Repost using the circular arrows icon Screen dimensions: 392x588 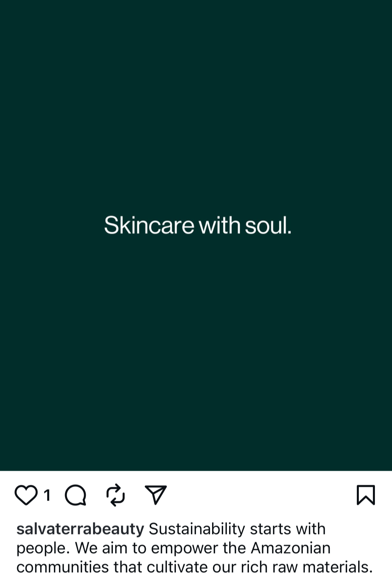(x=116, y=495)
